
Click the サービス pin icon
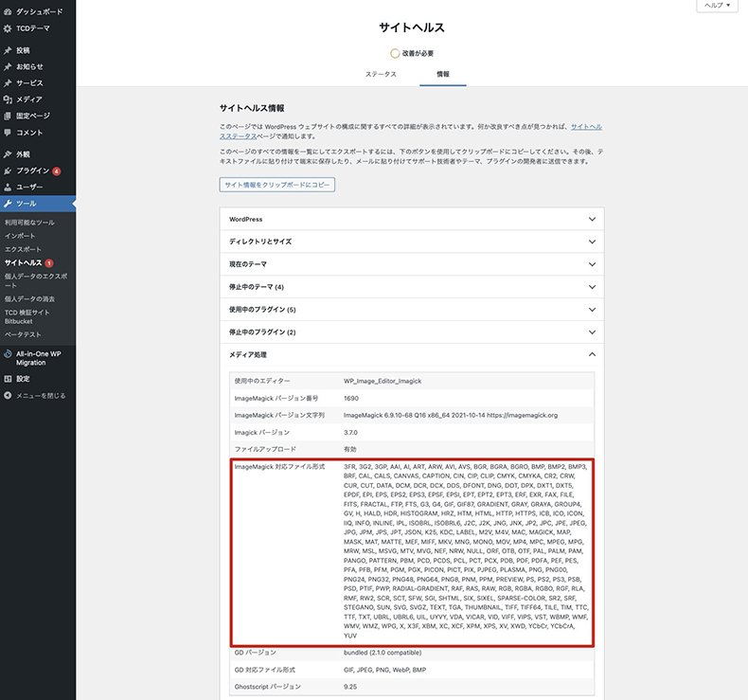click(x=8, y=83)
